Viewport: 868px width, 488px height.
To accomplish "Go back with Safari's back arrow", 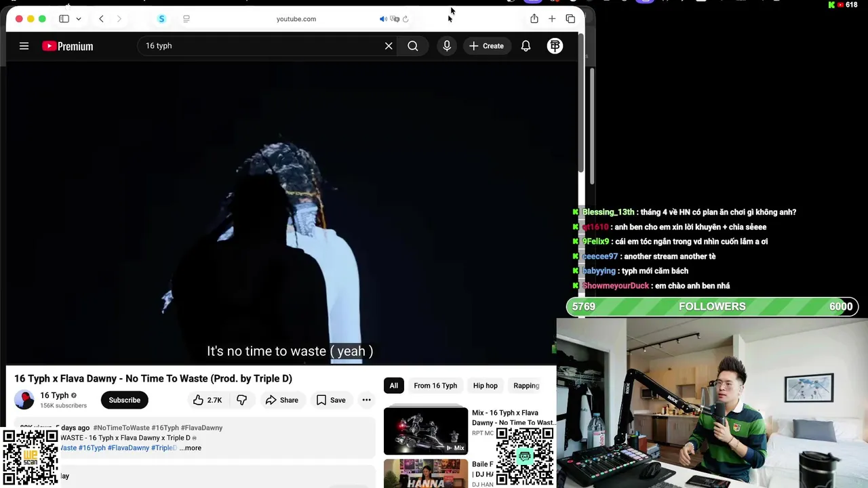I will (101, 19).
